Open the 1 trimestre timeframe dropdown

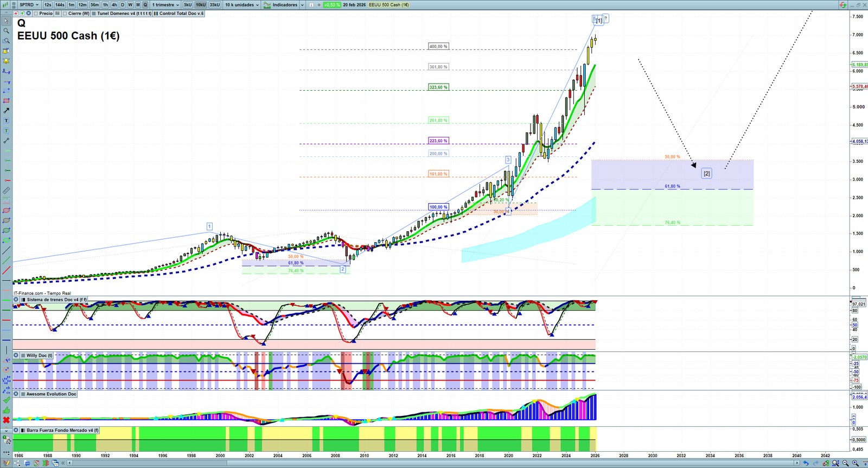(x=165, y=5)
